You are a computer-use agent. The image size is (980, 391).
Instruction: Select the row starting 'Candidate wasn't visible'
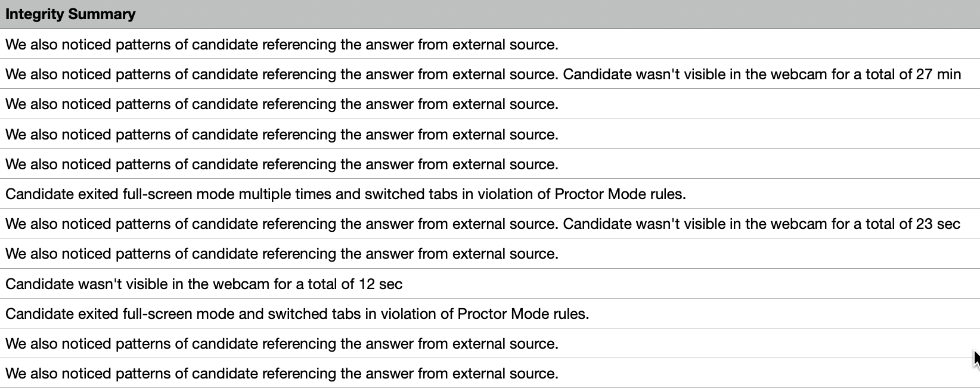[x=204, y=284]
